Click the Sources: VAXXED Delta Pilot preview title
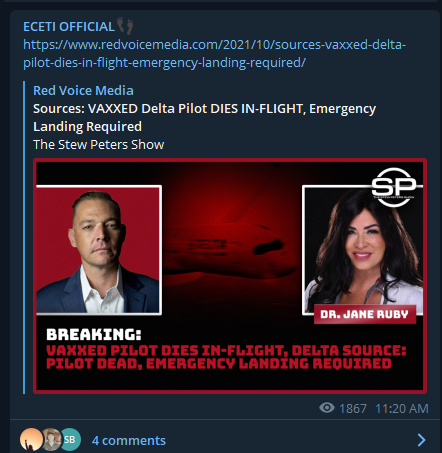Viewport: 442px width, 453px height. pyautogui.click(x=204, y=117)
